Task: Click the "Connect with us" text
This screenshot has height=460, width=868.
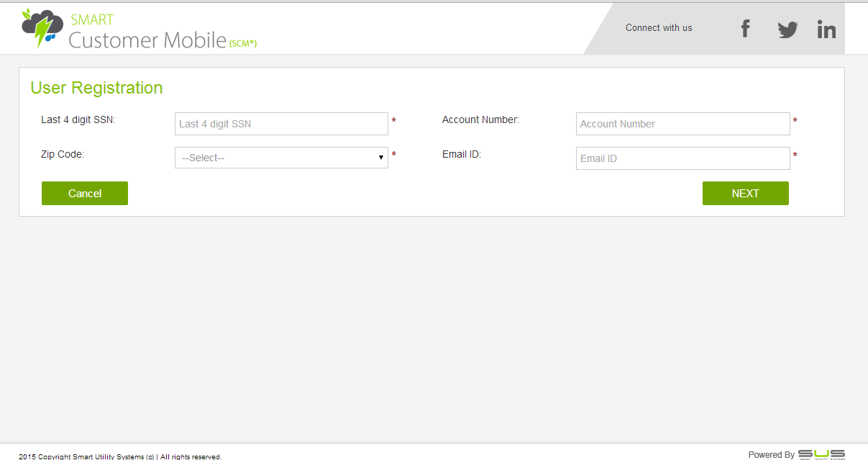Action: [659, 28]
